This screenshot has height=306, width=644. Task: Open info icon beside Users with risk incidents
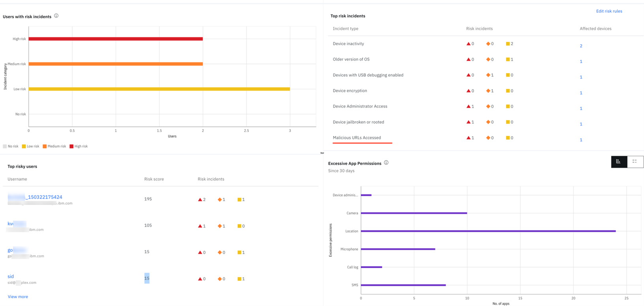coord(56,16)
